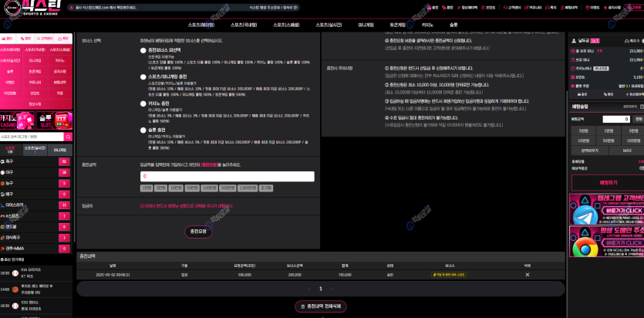Image resolution: width=644 pixels, height=318 pixels.
Task: Click the delete X icon in the history row
Action: point(528,274)
